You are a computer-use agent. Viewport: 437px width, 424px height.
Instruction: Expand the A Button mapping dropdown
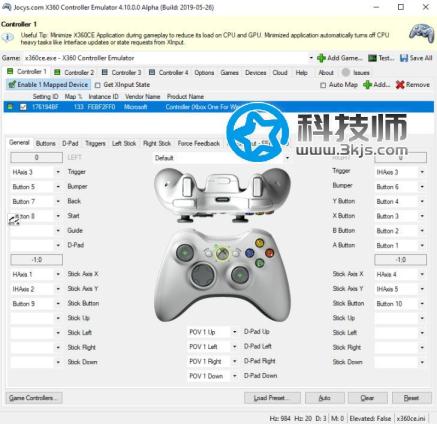tap(422, 245)
